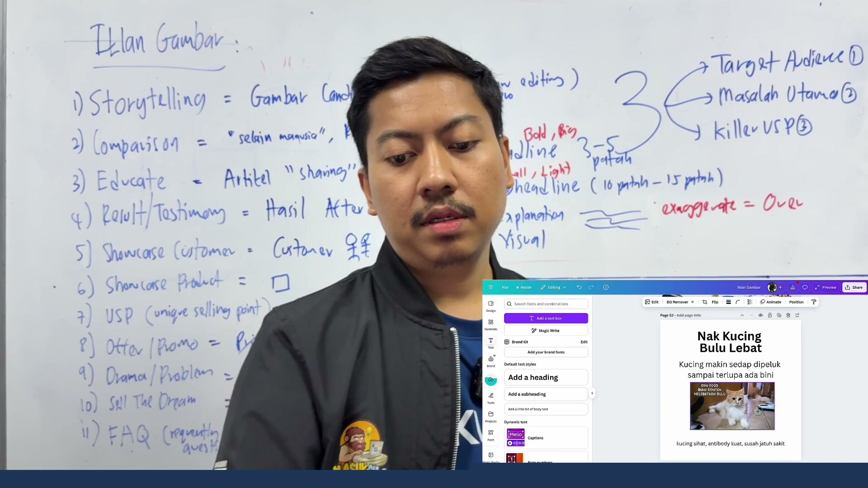Image resolution: width=868 pixels, height=488 pixels.
Task: Animate the selected image
Action: 771,302
